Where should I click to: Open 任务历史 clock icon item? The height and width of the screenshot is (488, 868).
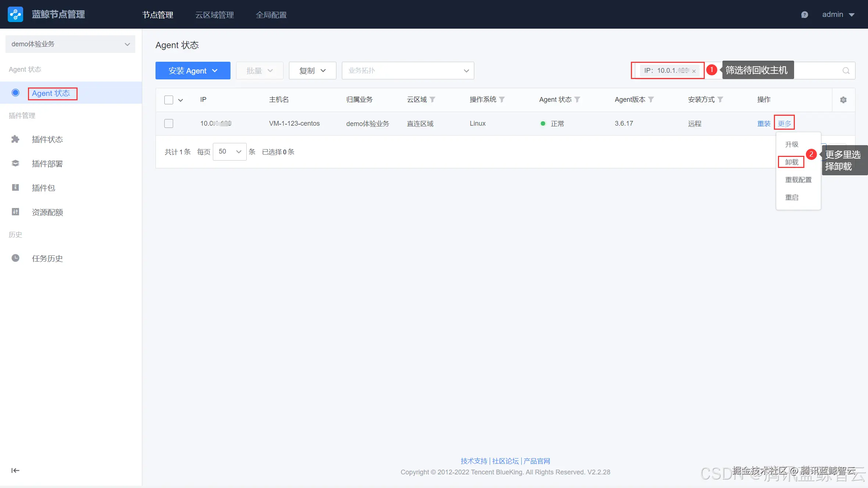(x=47, y=258)
